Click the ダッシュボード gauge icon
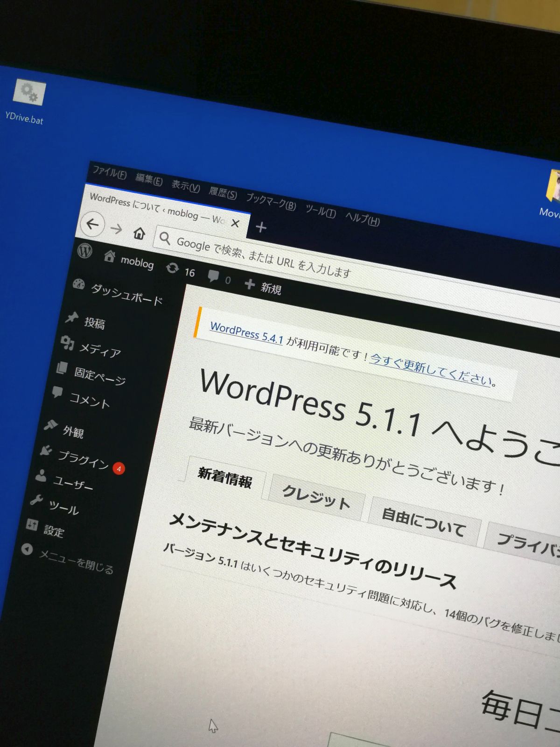The height and width of the screenshot is (747, 560). (x=79, y=284)
